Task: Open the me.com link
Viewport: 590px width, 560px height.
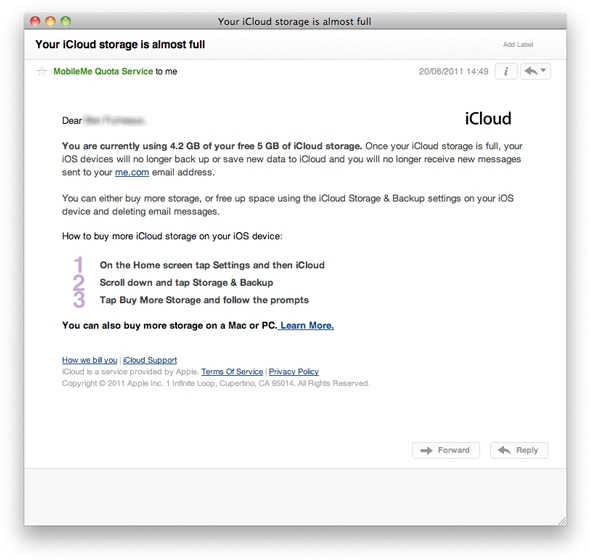Action: click(132, 172)
